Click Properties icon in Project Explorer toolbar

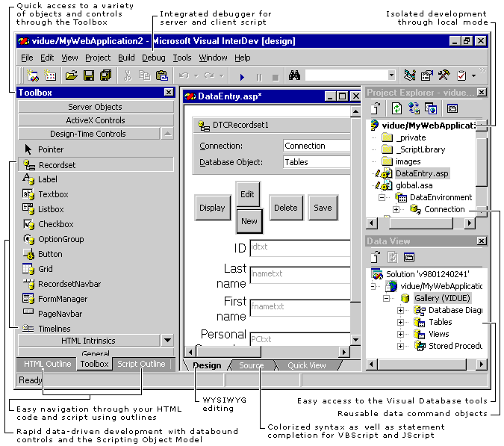tap(452, 108)
